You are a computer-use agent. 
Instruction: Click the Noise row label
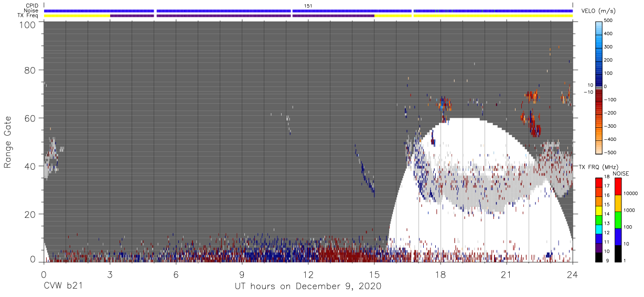tap(31, 10)
